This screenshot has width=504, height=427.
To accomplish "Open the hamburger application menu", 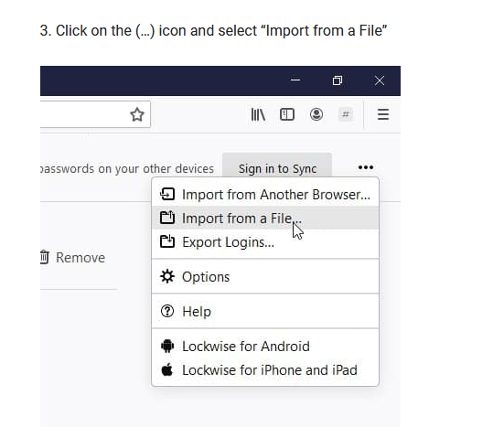I will tap(383, 114).
